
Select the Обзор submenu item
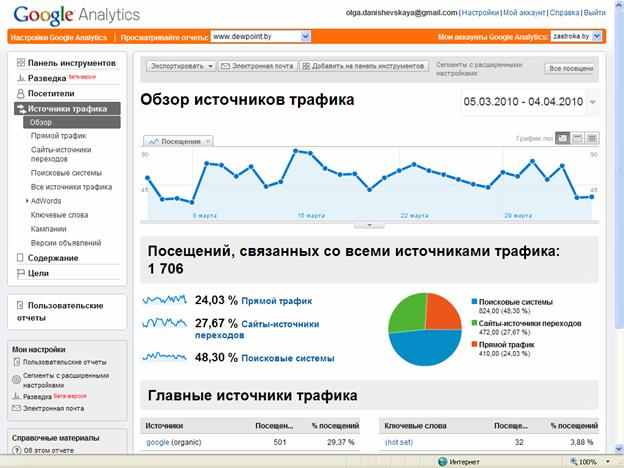click(72, 123)
